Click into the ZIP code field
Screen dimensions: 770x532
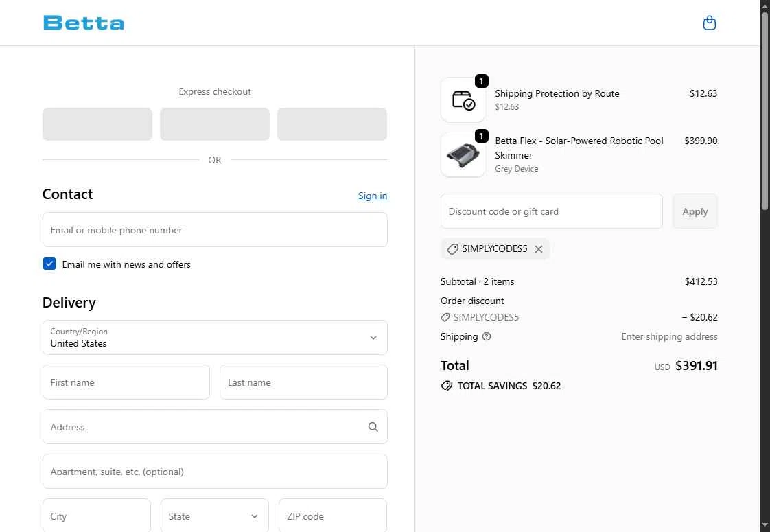pos(333,516)
